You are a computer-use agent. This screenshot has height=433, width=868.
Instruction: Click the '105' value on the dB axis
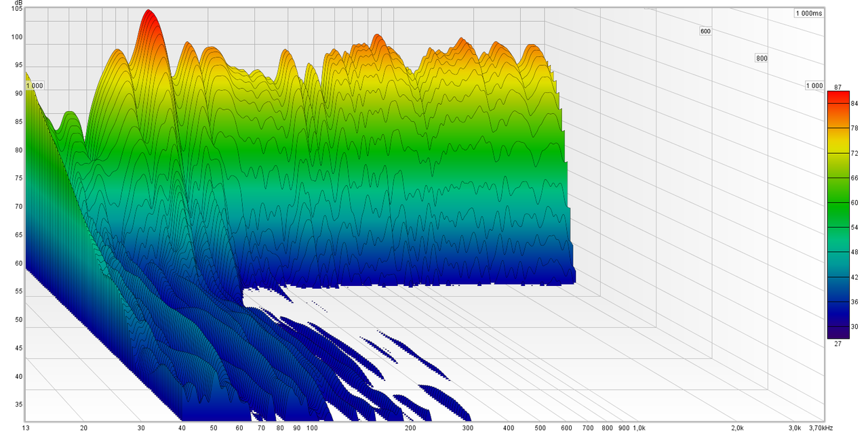tap(17, 10)
